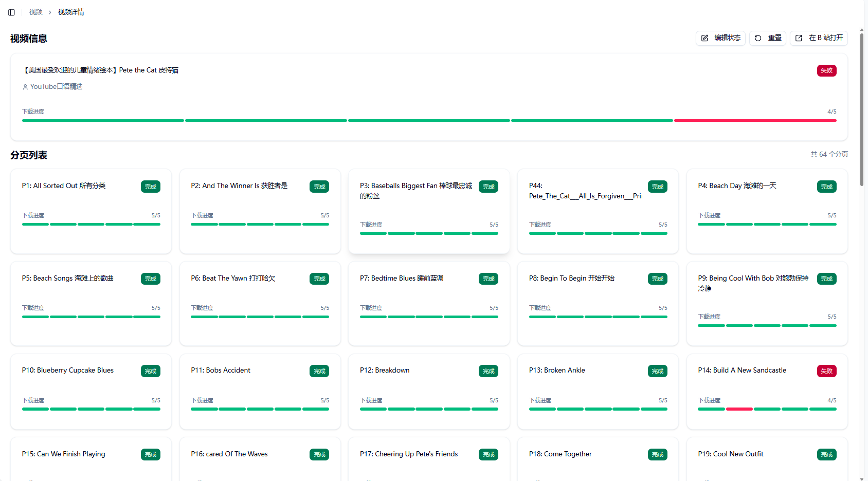Click the main video 失败 status badge
Image resolution: width=868 pixels, height=481 pixels.
coord(826,70)
